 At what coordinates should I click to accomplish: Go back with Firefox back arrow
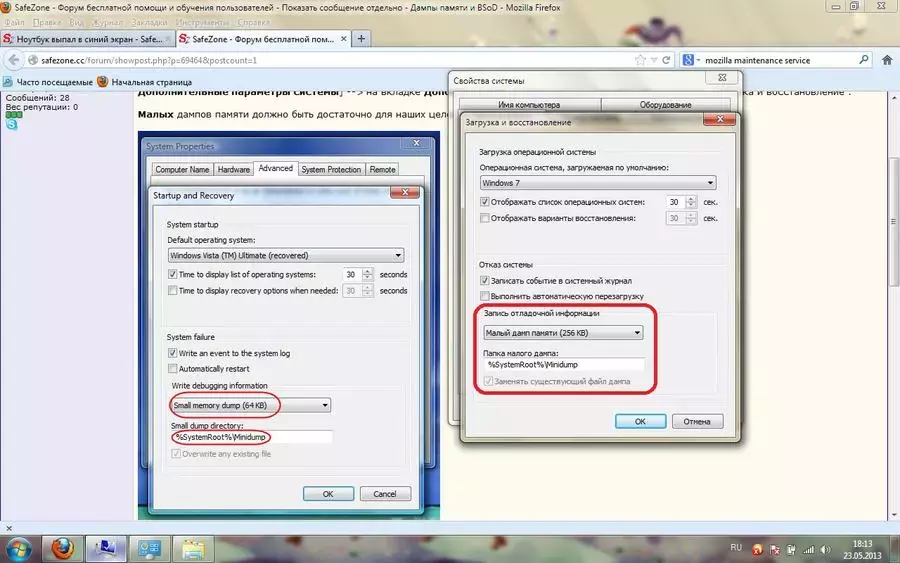click(14, 60)
